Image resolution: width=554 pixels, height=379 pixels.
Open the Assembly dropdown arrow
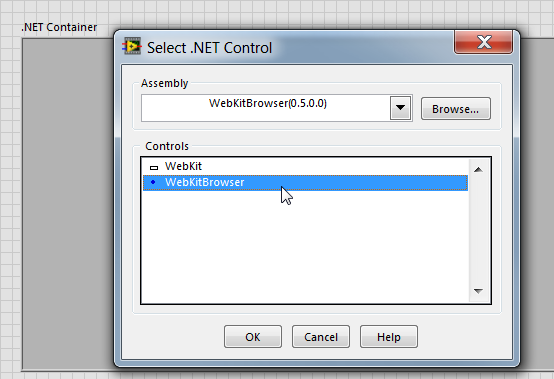pos(400,108)
